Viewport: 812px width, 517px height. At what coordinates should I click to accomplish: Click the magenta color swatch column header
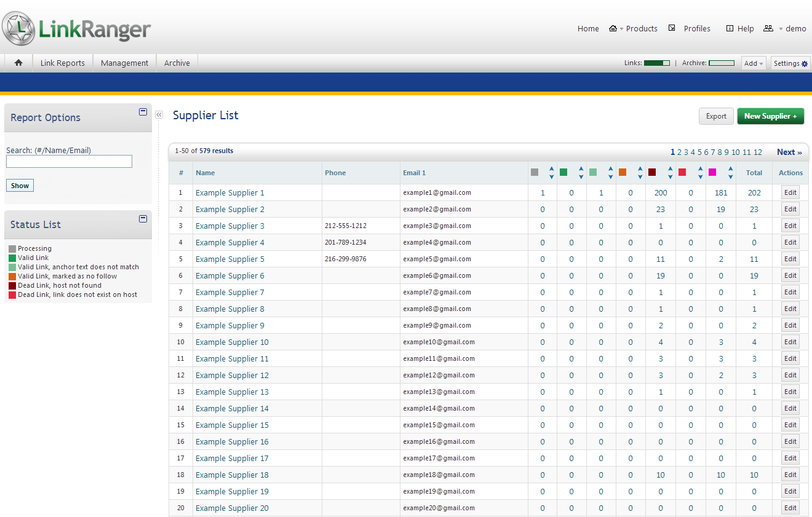click(x=712, y=173)
